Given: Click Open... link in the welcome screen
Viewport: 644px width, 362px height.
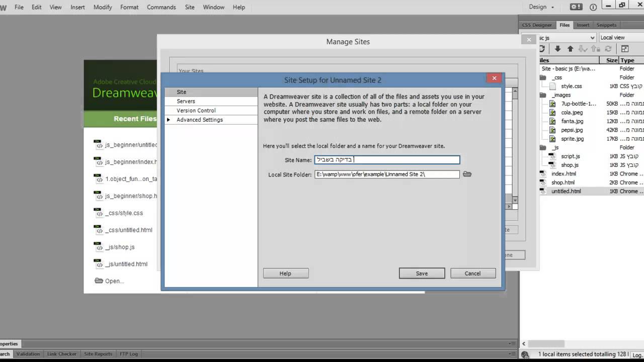Looking at the screenshot, I should pyautogui.click(x=114, y=281).
